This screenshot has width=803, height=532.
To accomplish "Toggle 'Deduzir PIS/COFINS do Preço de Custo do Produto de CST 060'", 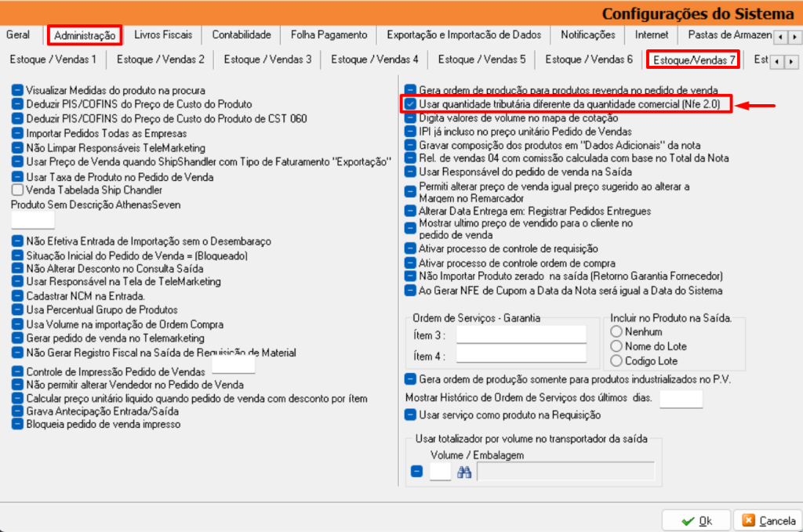I will coord(17,118).
